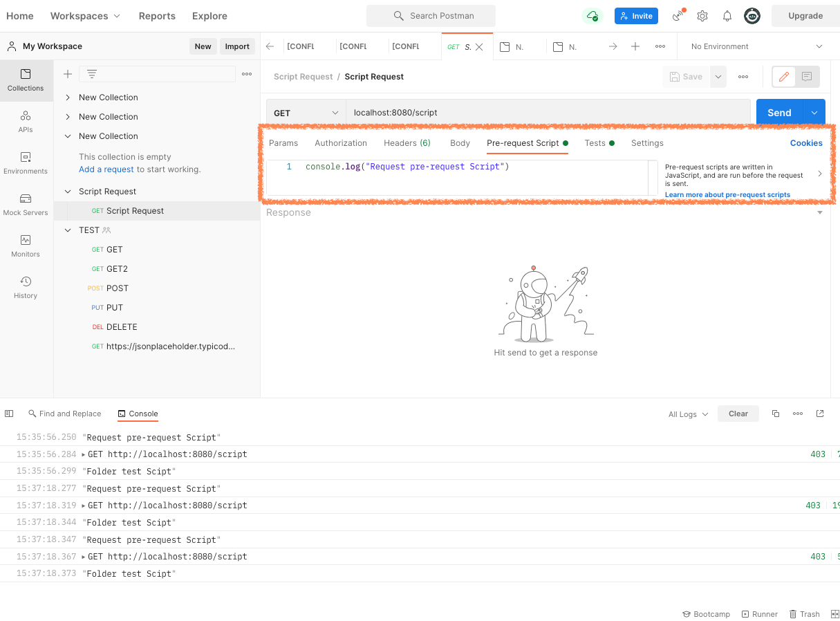Image resolution: width=840 pixels, height=621 pixels.
Task: Open the sidebar more options menu
Action: click(x=247, y=74)
